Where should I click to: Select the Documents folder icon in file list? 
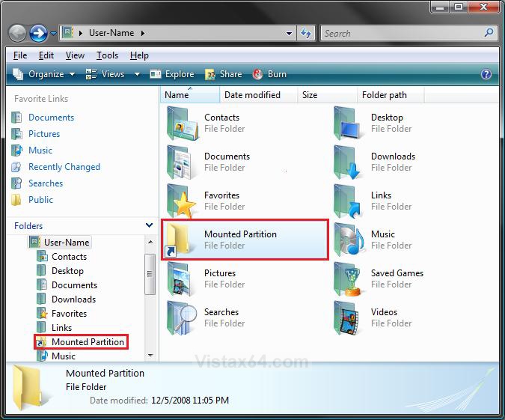pos(181,162)
